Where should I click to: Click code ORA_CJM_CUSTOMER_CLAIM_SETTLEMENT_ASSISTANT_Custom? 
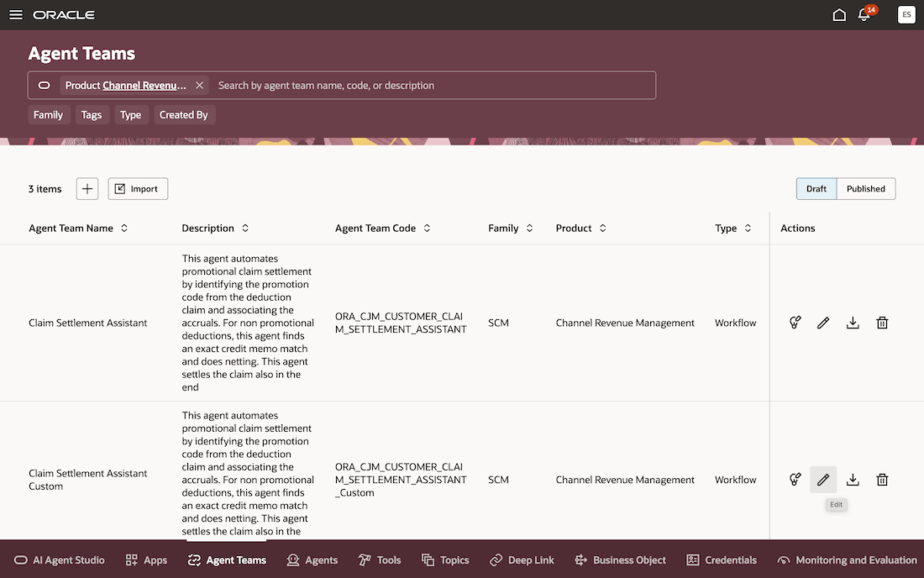(x=401, y=480)
